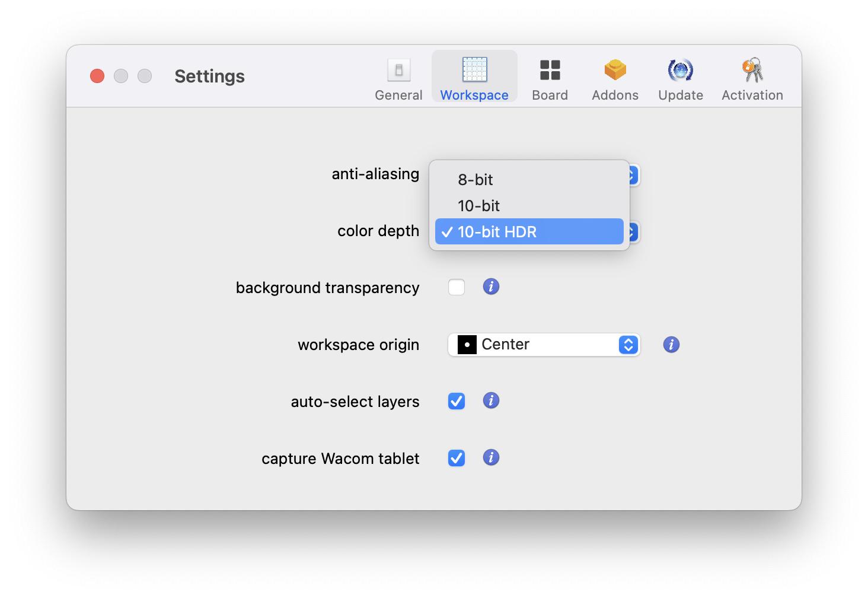Click the Workspace grid icon
This screenshot has width=868, height=598.
(474, 70)
